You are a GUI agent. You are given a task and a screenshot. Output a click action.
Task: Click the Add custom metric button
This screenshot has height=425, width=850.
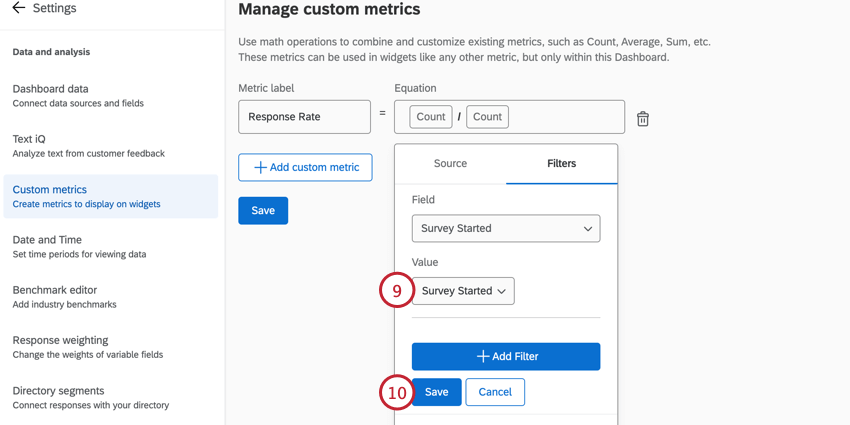[305, 167]
